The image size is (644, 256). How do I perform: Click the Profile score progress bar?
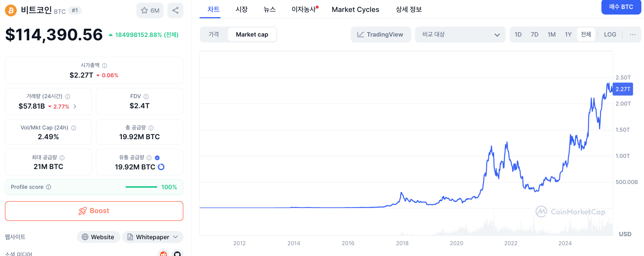click(141, 187)
